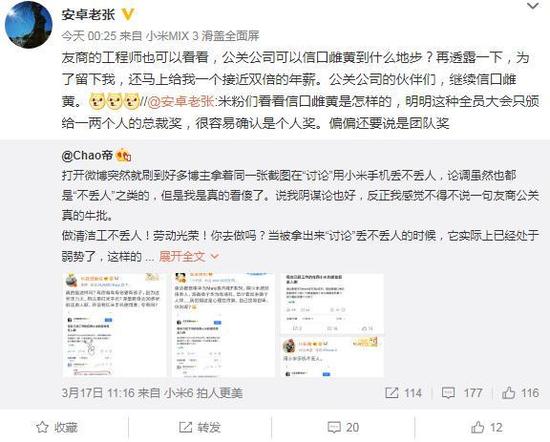This screenshot has height=442, width=550.
Task: Click the gold V verification badge
Action: tap(128, 14)
